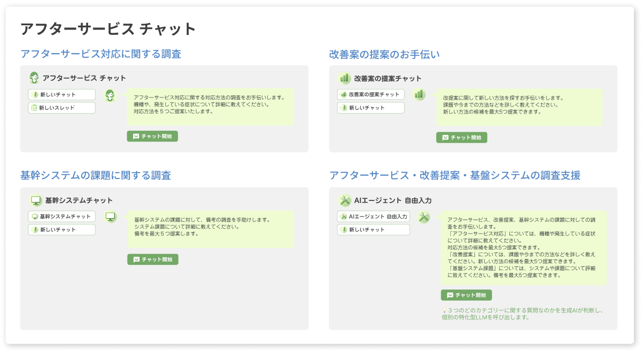This screenshot has width=644, height=350.
Task: Click the heading 改善案の提案のお手伝い
Action: (x=384, y=54)
